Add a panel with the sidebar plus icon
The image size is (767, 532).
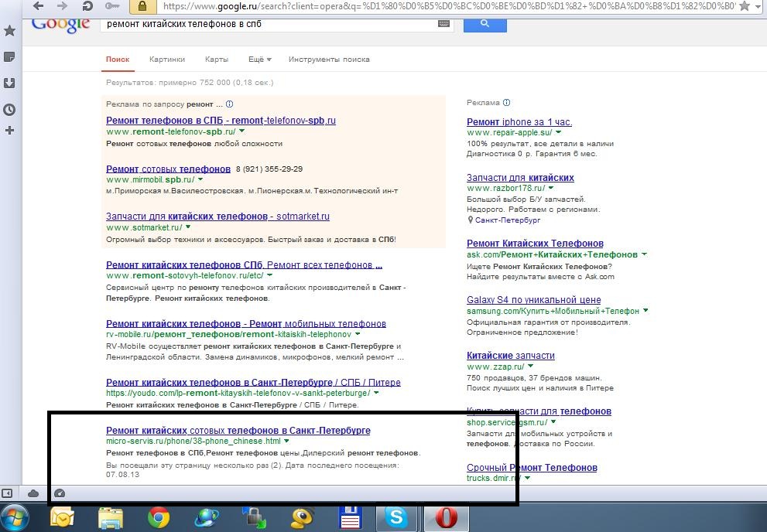(x=9, y=131)
